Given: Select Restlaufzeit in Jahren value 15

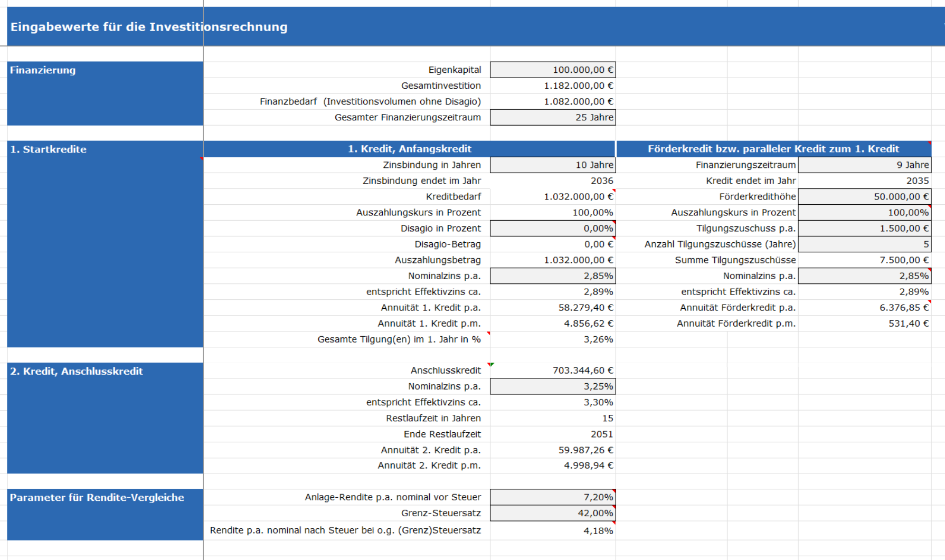Looking at the screenshot, I should point(608,418).
